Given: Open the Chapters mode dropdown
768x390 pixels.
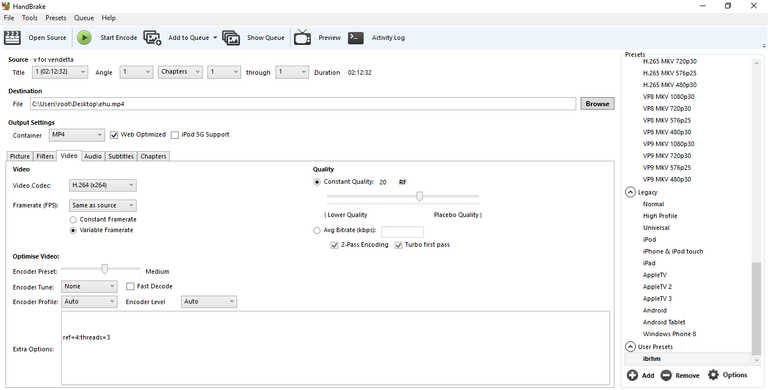Looking at the screenshot, I should click(x=180, y=72).
